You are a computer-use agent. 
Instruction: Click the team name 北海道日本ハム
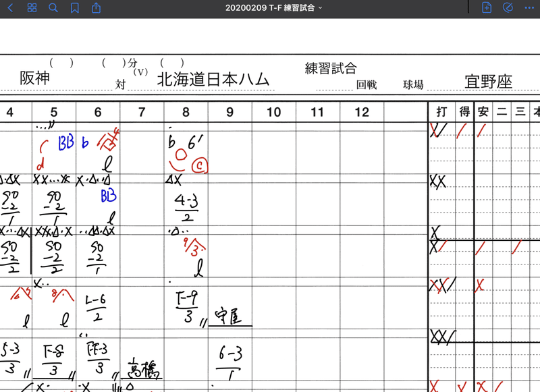click(213, 80)
